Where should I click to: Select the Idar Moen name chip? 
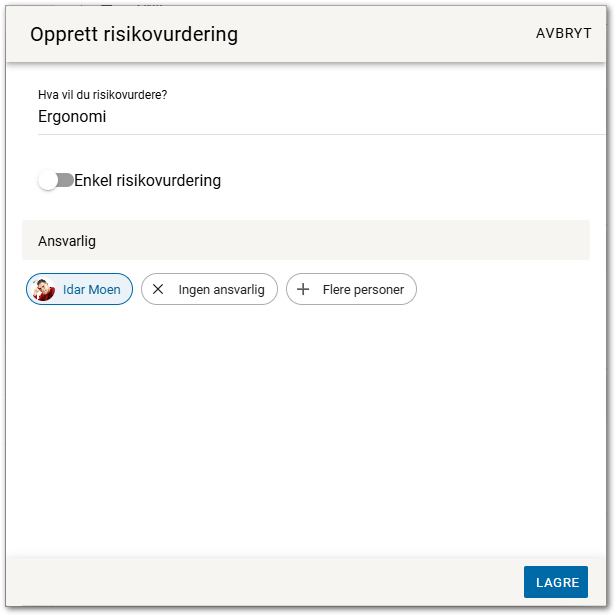coord(91,290)
